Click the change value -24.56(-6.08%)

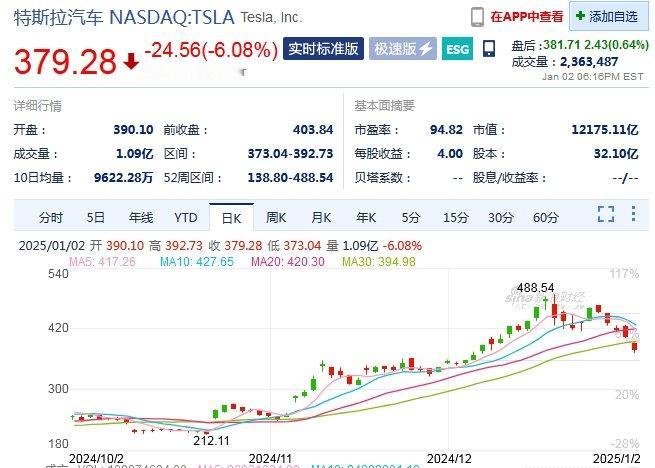211,50
